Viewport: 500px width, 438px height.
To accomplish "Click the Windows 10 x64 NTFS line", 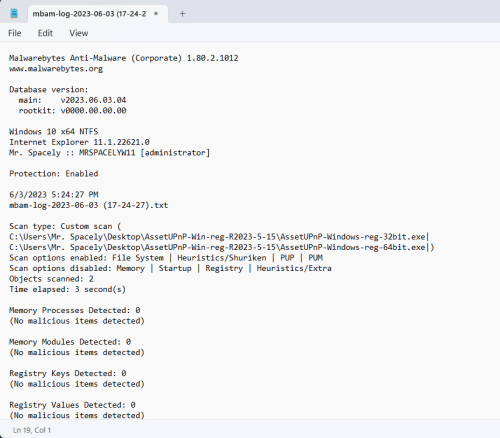I will point(54,132).
